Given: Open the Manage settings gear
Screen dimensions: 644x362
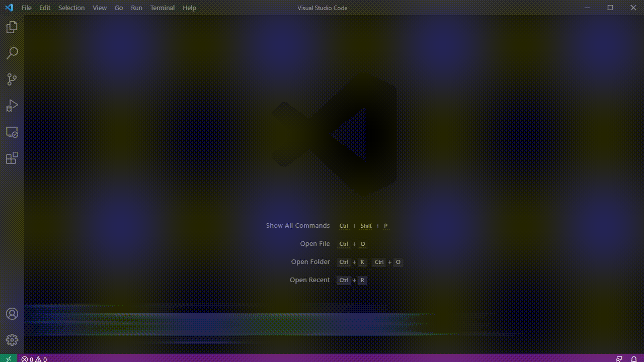Looking at the screenshot, I should coord(11,339).
